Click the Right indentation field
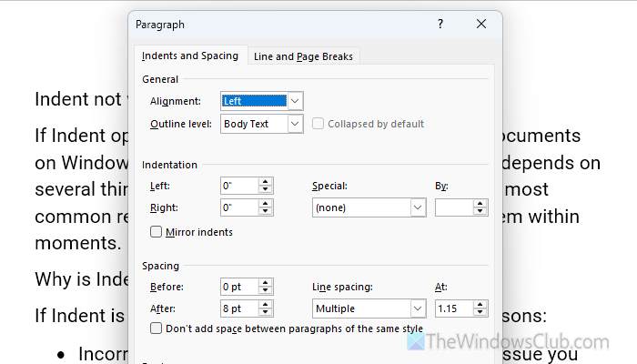The width and height of the screenshot is (637, 364). point(239,207)
